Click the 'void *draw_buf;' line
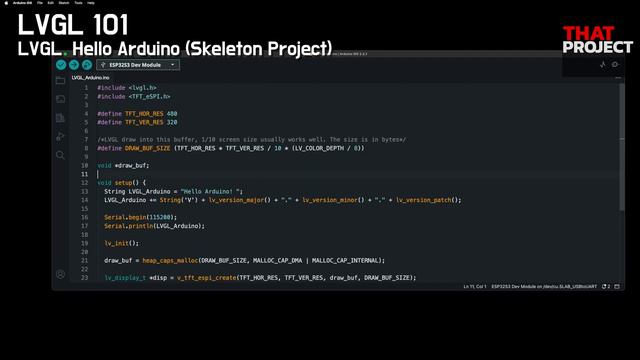 123,165
